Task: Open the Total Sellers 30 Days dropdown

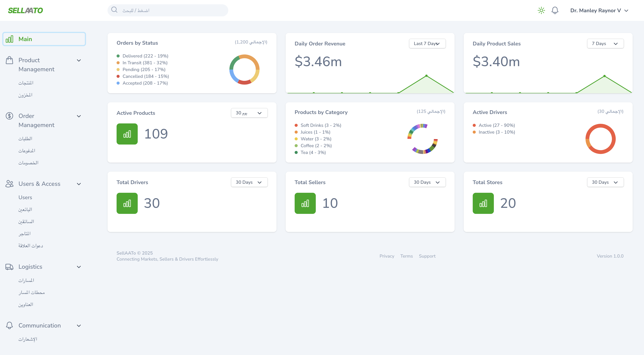Action: [427, 182]
